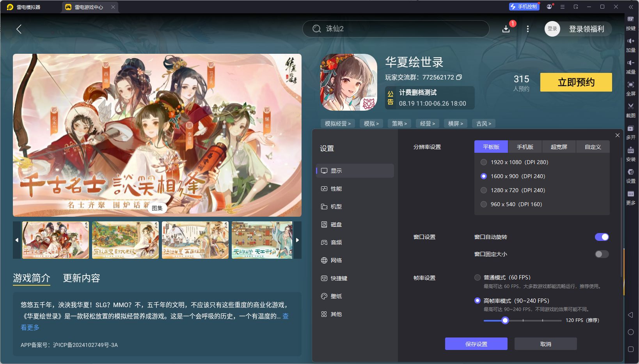The height and width of the screenshot is (364, 639).
Task: Click the 登录 avatar circle
Action: click(x=552, y=29)
